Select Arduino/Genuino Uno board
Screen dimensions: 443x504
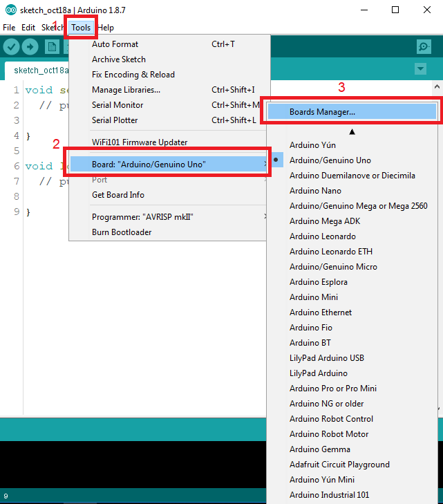352,160
